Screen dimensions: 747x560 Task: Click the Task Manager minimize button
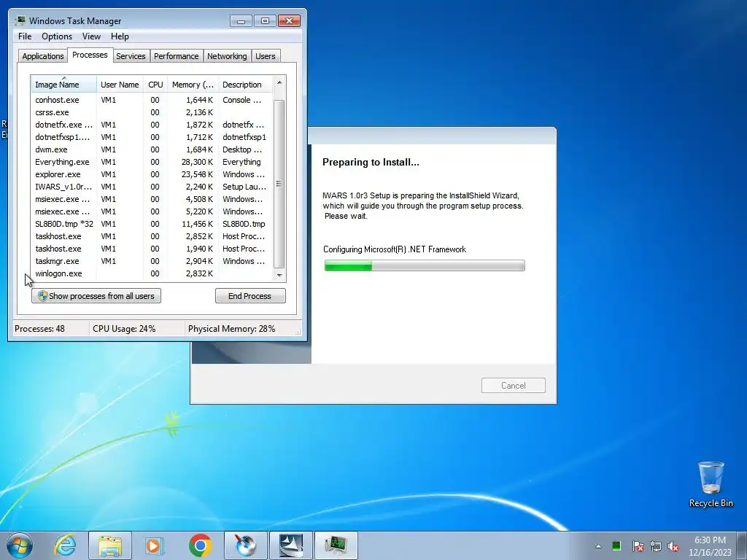coord(241,21)
